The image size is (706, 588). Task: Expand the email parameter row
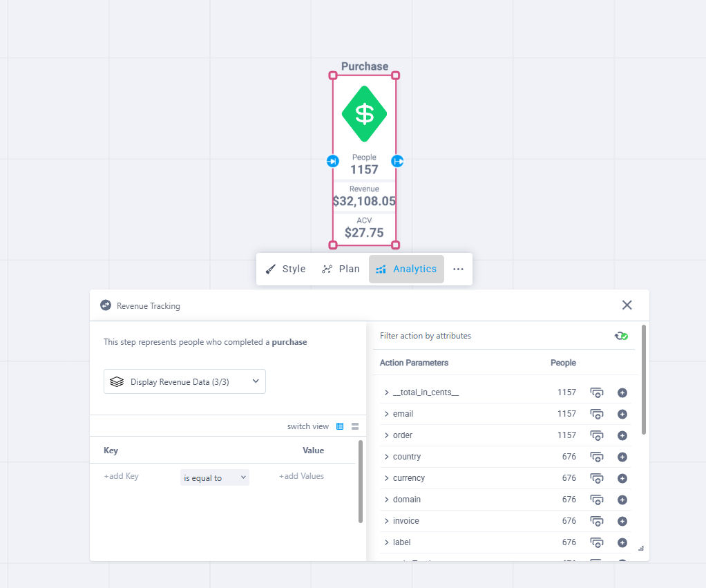pos(386,414)
